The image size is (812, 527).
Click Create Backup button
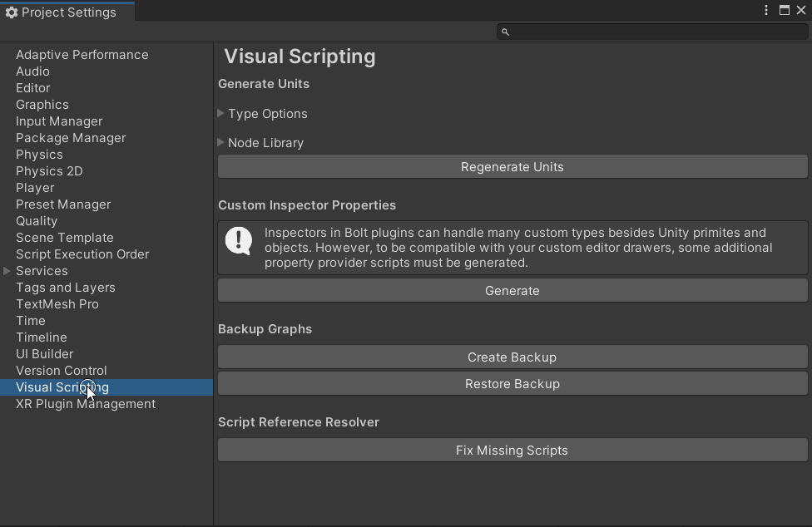tap(512, 357)
